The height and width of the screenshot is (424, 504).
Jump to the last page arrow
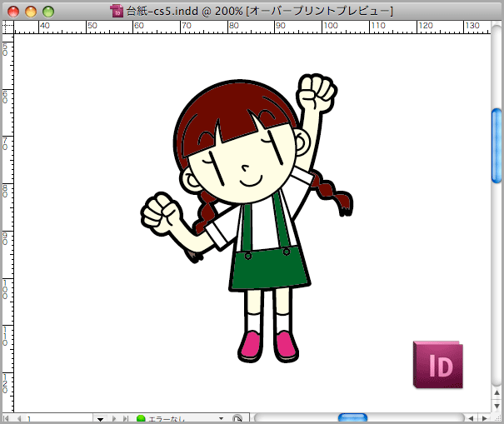tap(126, 418)
